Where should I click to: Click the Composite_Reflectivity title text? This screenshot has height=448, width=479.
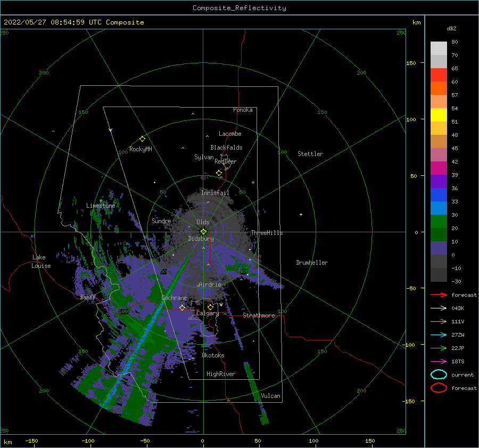240,8
